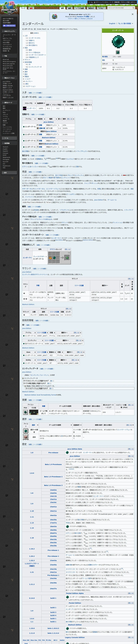138x644 pixels.
Task: Click the fullscreen expand icon in top bar
Action: [x=89, y=2]
